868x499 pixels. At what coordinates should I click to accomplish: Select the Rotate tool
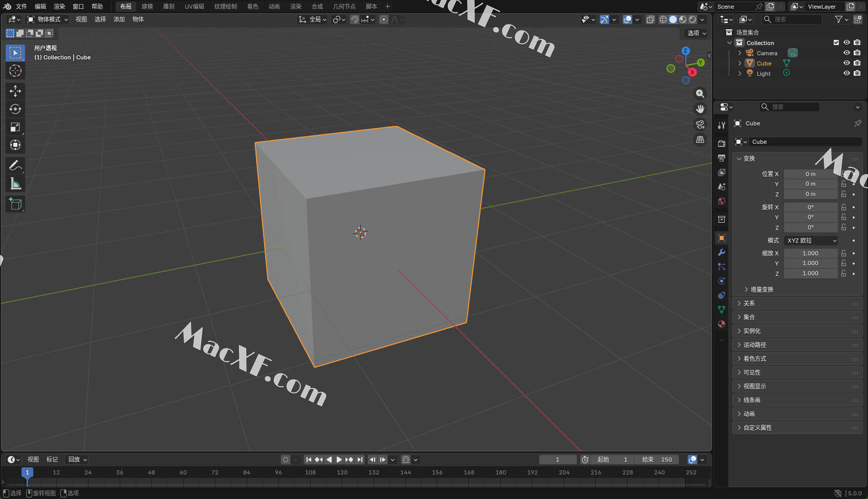tap(15, 109)
